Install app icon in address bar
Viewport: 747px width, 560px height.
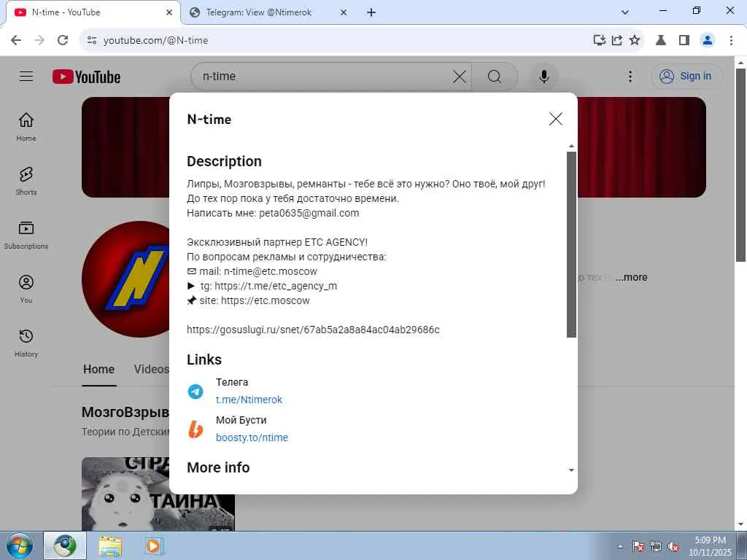tap(600, 40)
